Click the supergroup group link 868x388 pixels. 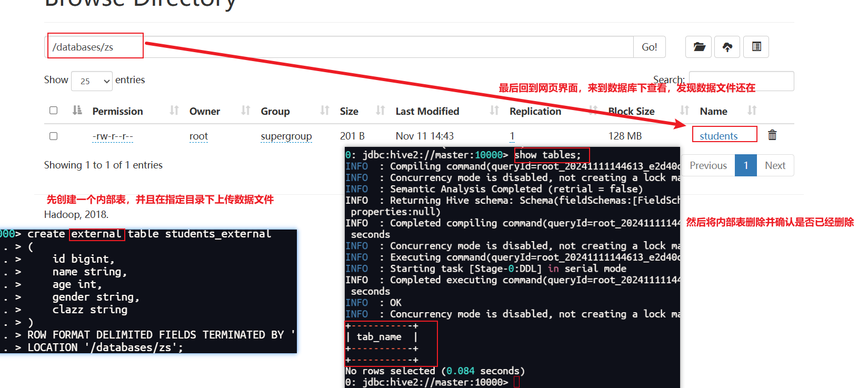pos(286,136)
